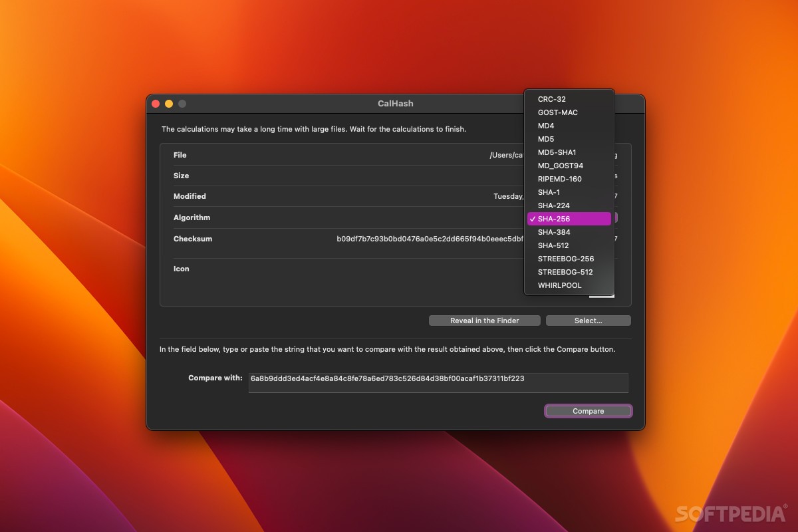
Task: Focus the Compare with text field
Action: (x=438, y=382)
